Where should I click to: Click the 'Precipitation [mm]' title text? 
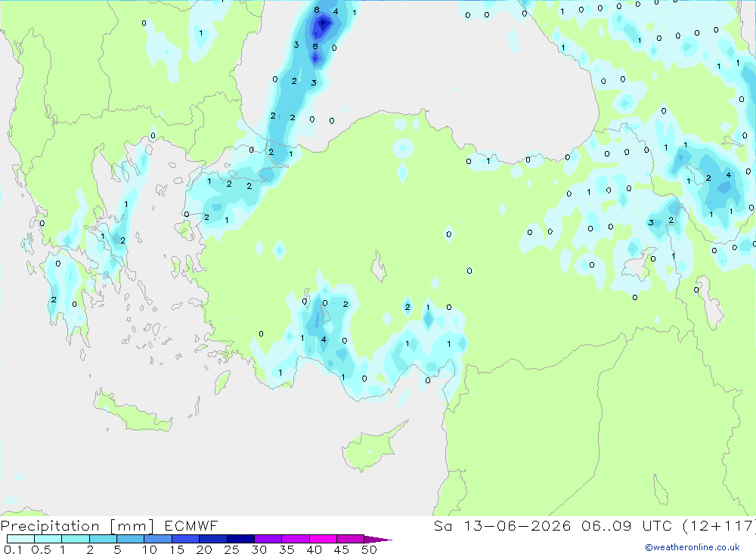pyautogui.click(x=77, y=526)
